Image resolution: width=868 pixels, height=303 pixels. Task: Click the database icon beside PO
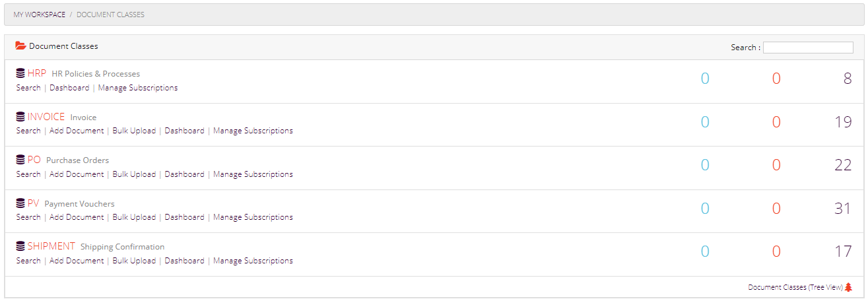(20, 160)
